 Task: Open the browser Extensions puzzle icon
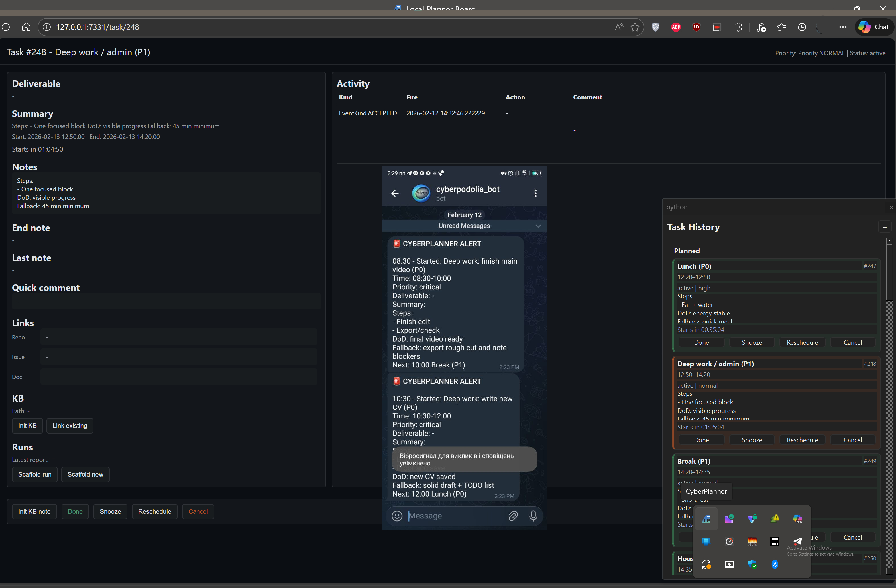(x=738, y=27)
